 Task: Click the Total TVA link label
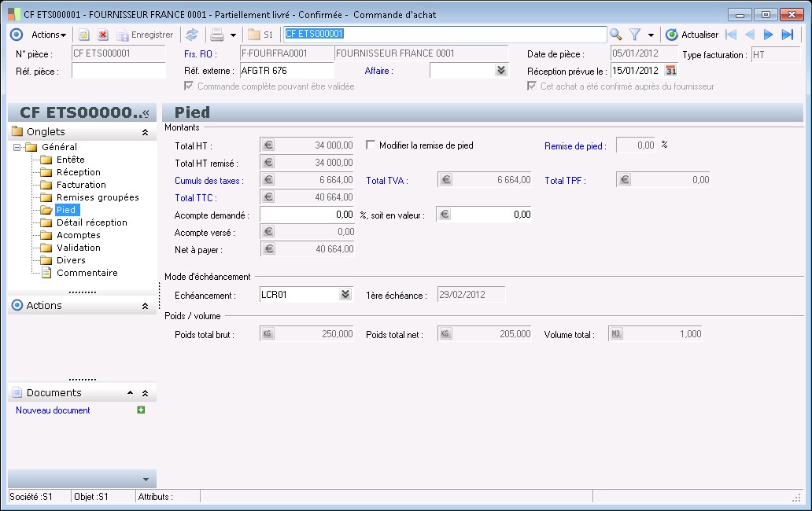pyautogui.click(x=387, y=181)
